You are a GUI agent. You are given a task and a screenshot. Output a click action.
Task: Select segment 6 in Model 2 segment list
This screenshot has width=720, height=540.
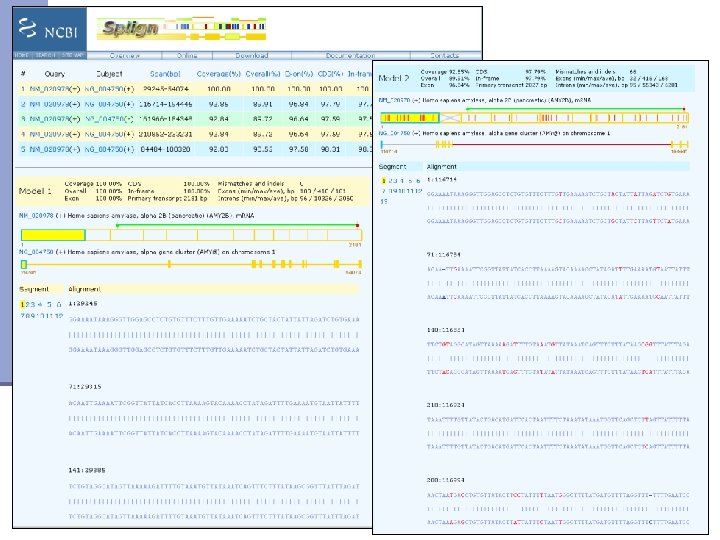pyautogui.click(x=418, y=181)
